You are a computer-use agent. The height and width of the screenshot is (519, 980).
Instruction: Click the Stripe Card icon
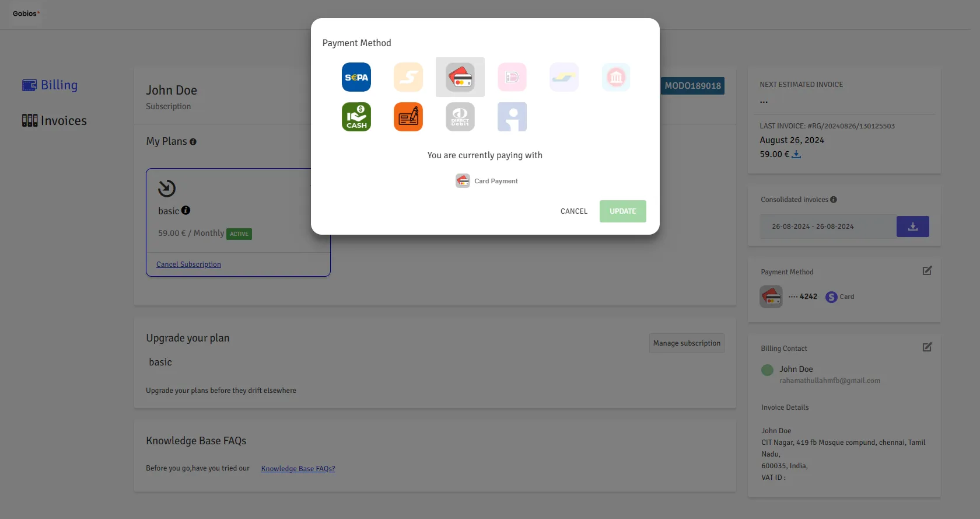(x=832, y=297)
